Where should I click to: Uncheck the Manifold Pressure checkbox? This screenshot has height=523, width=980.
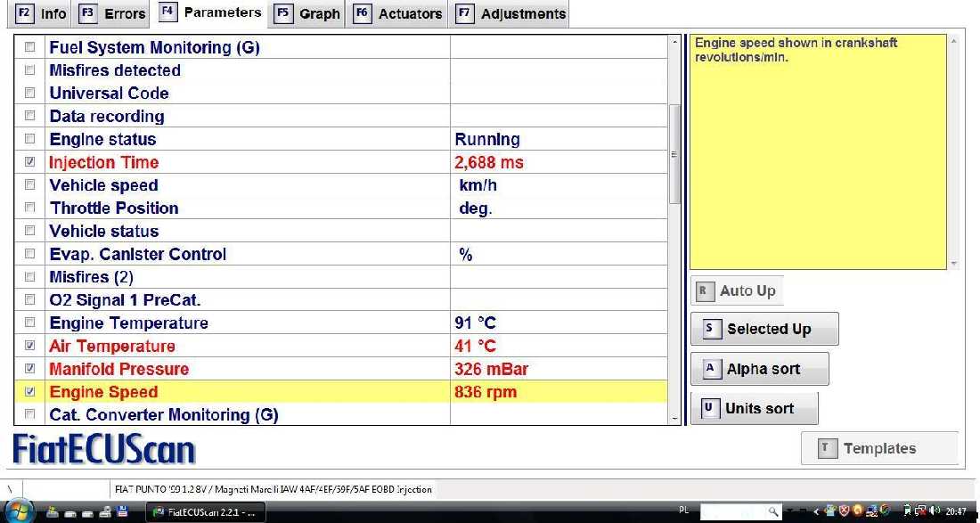[29, 369]
